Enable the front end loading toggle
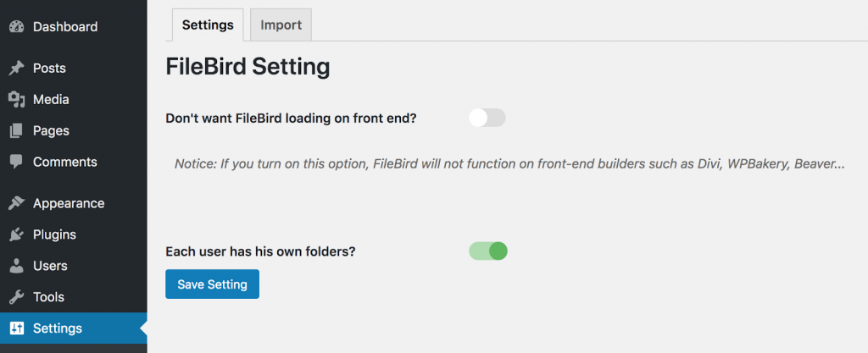 (487, 118)
